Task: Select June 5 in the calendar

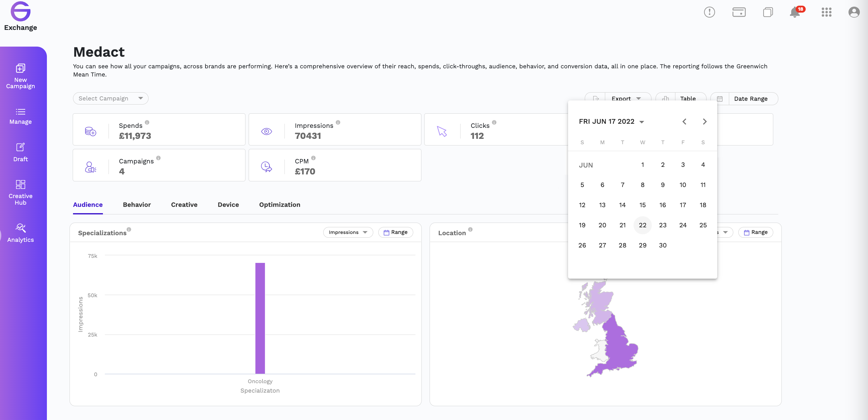Action: (x=582, y=185)
